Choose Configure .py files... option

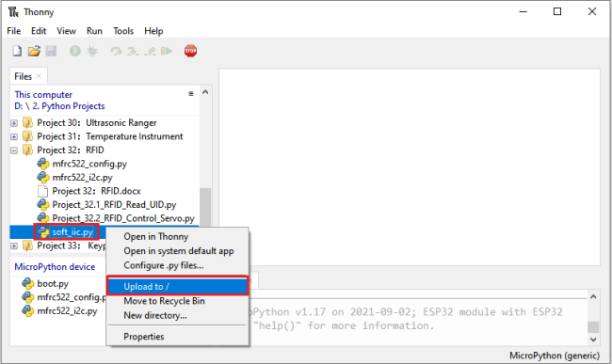coord(178,265)
